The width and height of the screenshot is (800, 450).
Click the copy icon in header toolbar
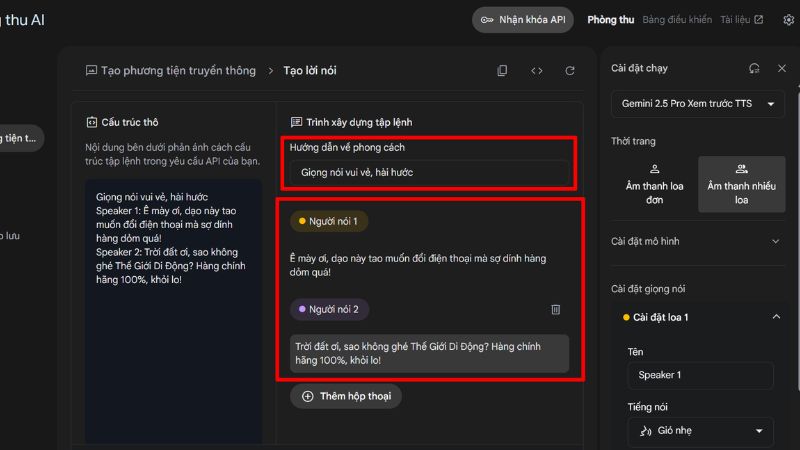[x=502, y=70]
